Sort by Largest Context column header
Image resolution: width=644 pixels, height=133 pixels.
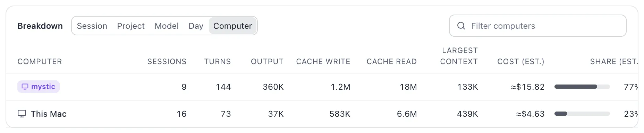(459, 56)
